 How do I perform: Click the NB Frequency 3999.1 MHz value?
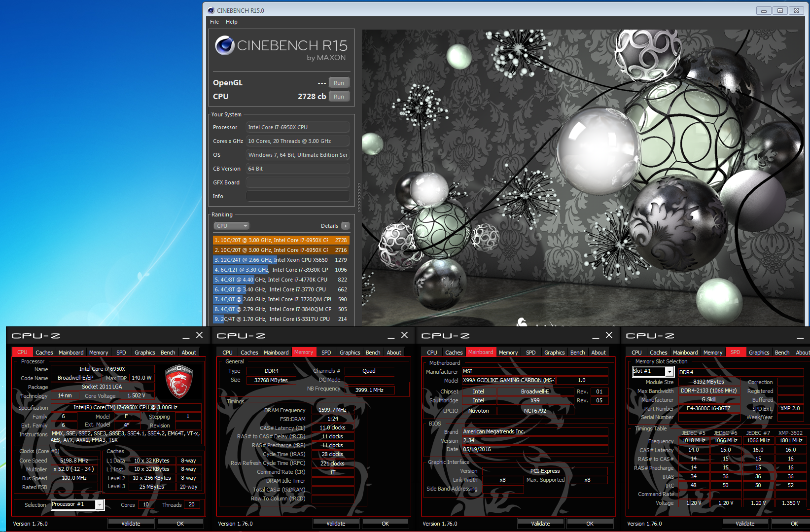point(369,390)
